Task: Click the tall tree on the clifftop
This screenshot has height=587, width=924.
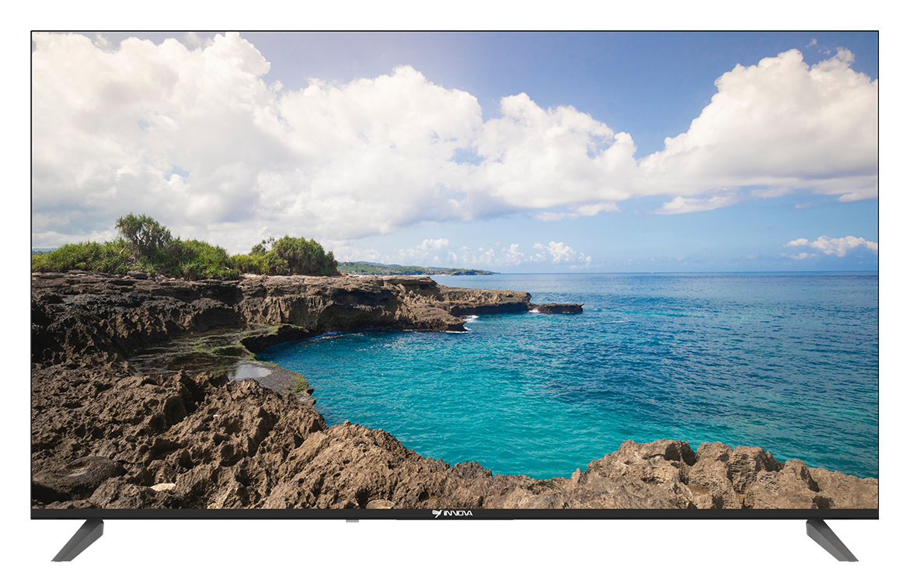Action: click(x=142, y=233)
